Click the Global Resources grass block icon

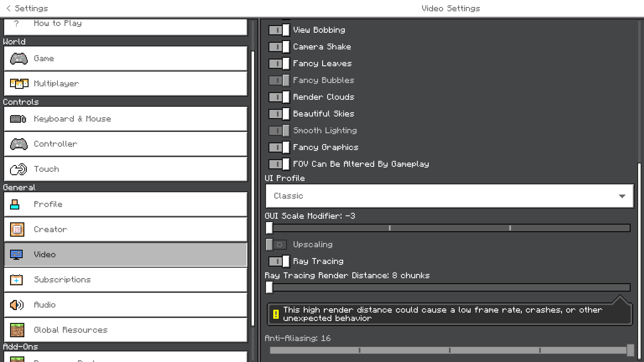[x=17, y=330]
